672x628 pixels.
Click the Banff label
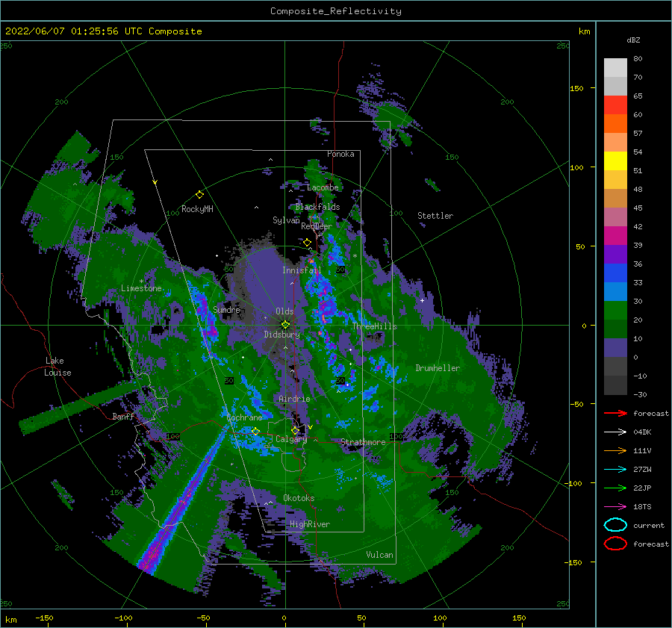tap(123, 417)
